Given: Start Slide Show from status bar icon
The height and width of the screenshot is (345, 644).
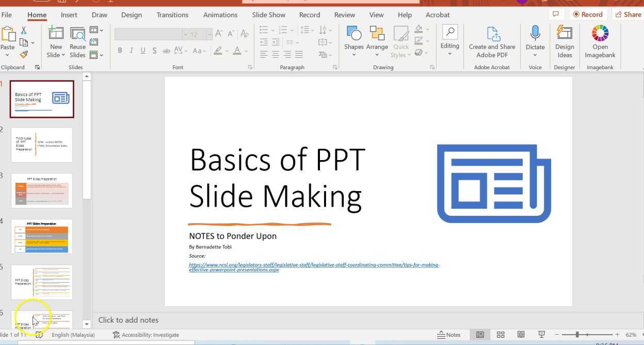Looking at the screenshot, I should [x=541, y=334].
